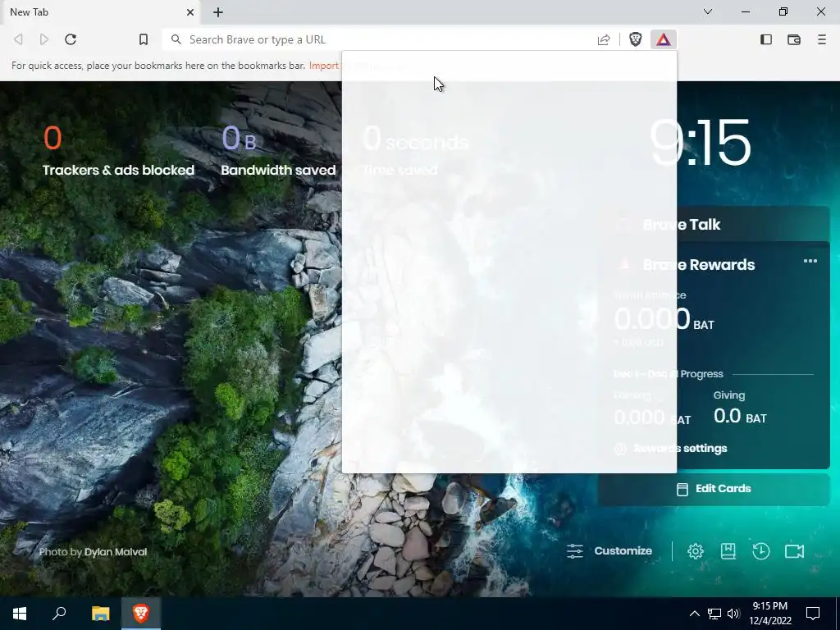The width and height of the screenshot is (840, 630).
Task: Open Brave Shields lion icon
Action: click(636, 39)
